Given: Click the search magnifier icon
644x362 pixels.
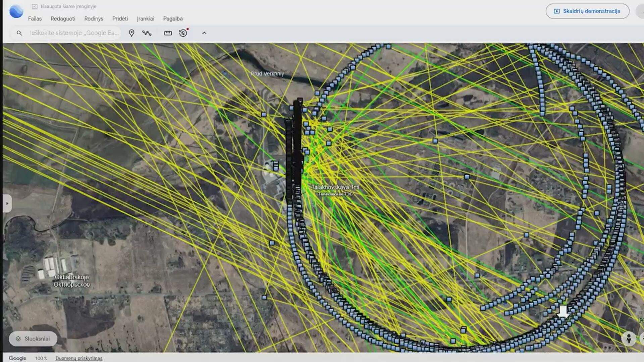Looking at the screenshot, I should 19,33.
